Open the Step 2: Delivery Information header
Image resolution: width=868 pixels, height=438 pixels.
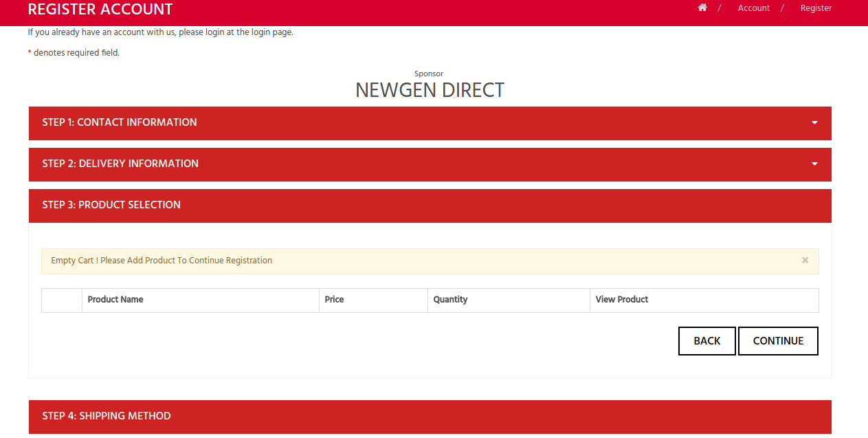[x=430, y=164]
